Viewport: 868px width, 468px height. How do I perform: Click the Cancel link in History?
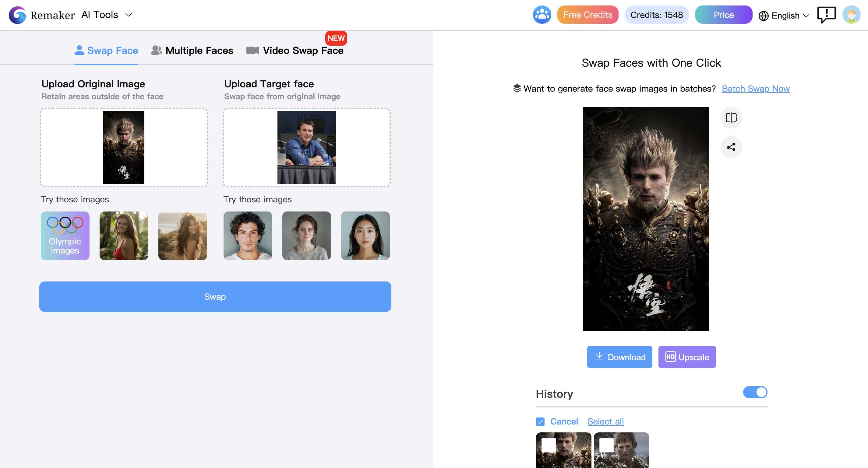564,421
